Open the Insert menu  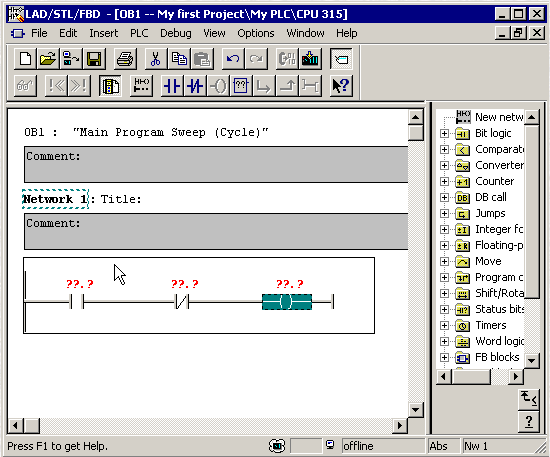coord(103,33)
